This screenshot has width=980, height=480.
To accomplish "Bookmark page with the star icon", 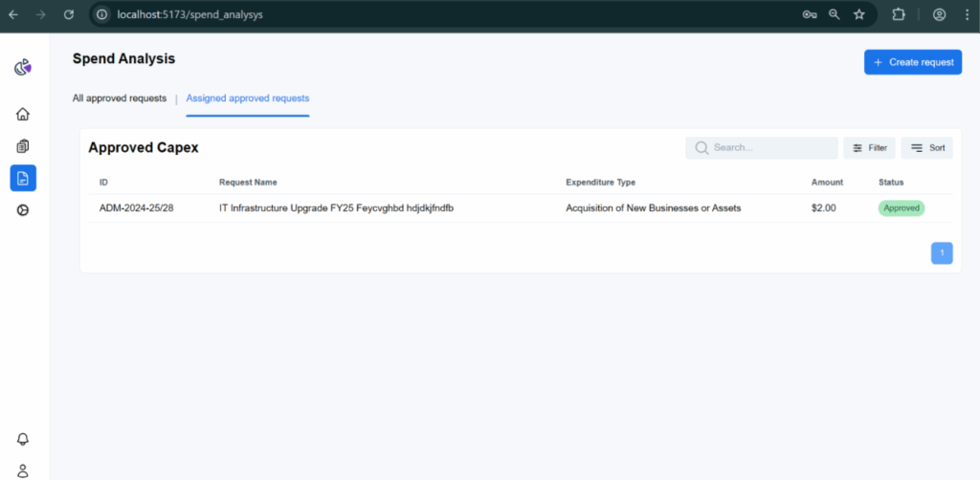I will pyautogui.click(x=859, y=14).
